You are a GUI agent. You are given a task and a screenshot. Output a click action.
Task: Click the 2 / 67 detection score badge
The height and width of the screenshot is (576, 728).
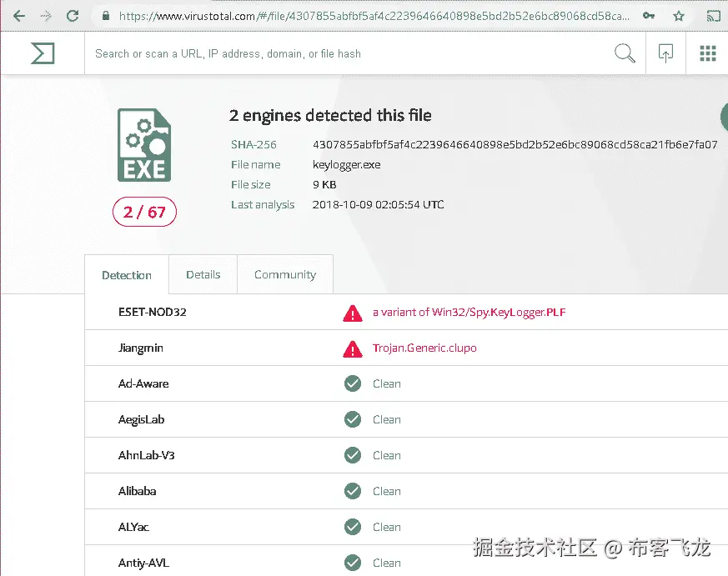tap(144, 212)
